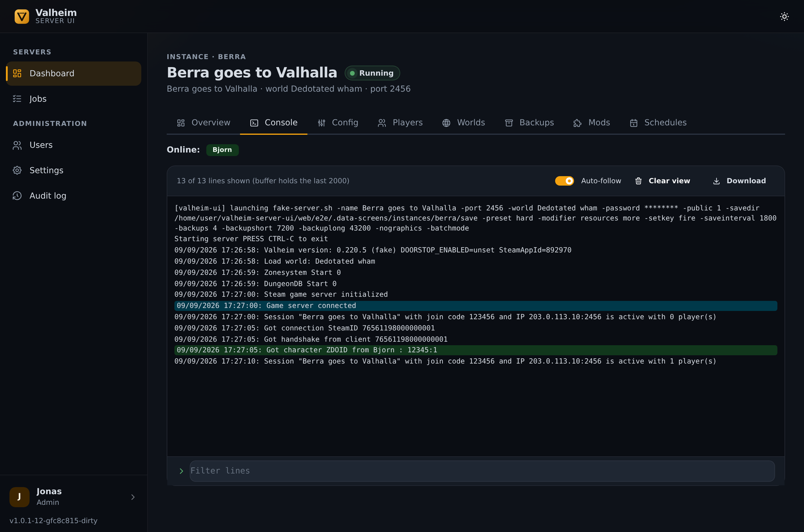Open the Players tab label

[x=408, y=123]
